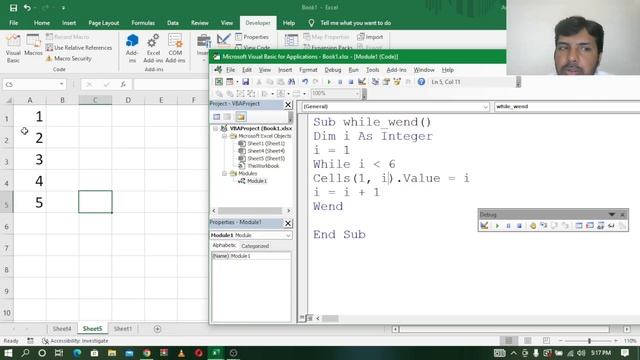Open the Page Layout ribbon tab
Viewport: 640px width, 360px height.
click(x=104, y=23)
